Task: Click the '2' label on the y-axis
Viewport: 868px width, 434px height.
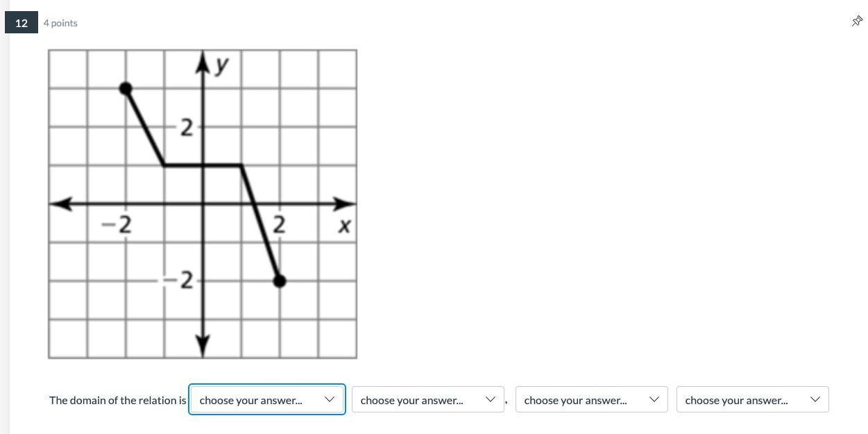Action: [186, 128]
